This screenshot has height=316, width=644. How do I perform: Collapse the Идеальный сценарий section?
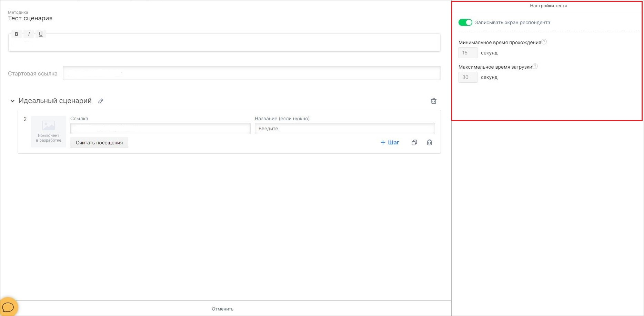pos(12,101)
